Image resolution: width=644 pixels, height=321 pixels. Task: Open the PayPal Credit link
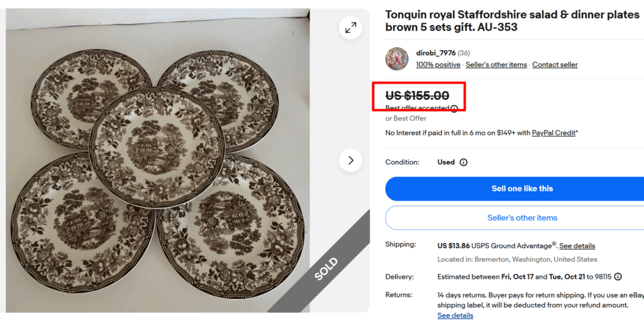point(553,133)
